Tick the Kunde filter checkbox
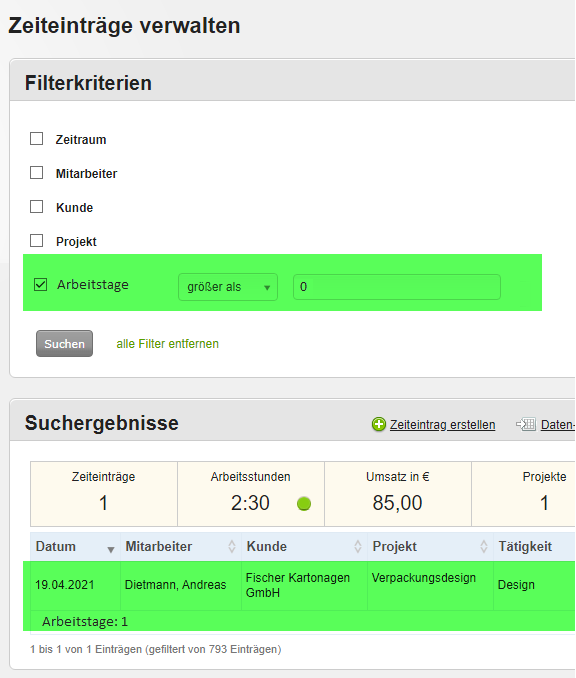The width and height of the screenshot is (576, 678). tap(36, 207)
